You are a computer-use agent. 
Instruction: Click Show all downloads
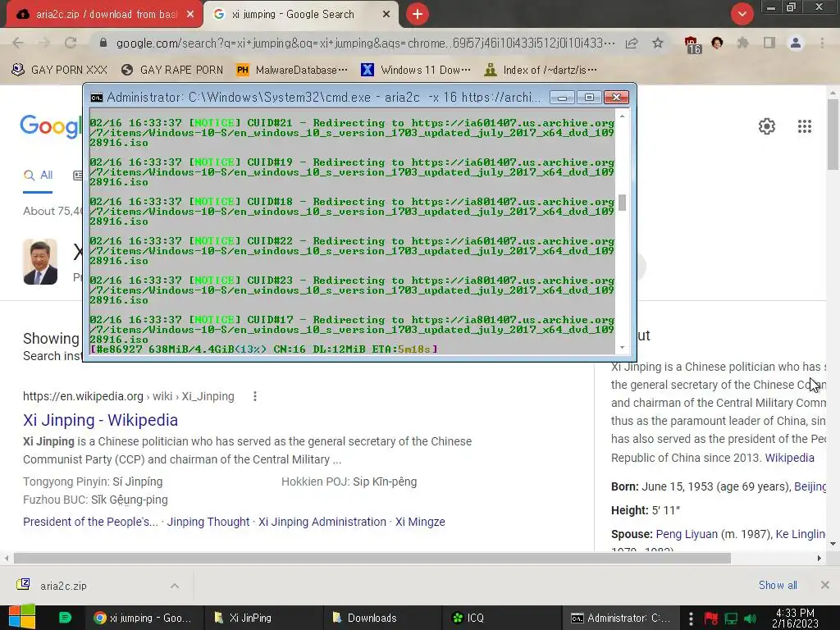(x=778, y=585)
